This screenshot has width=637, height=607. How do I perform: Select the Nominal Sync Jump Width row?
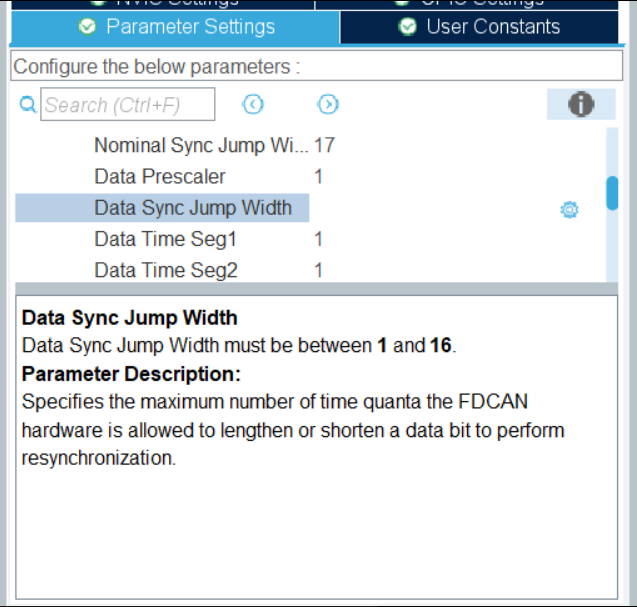click(200, 145)
